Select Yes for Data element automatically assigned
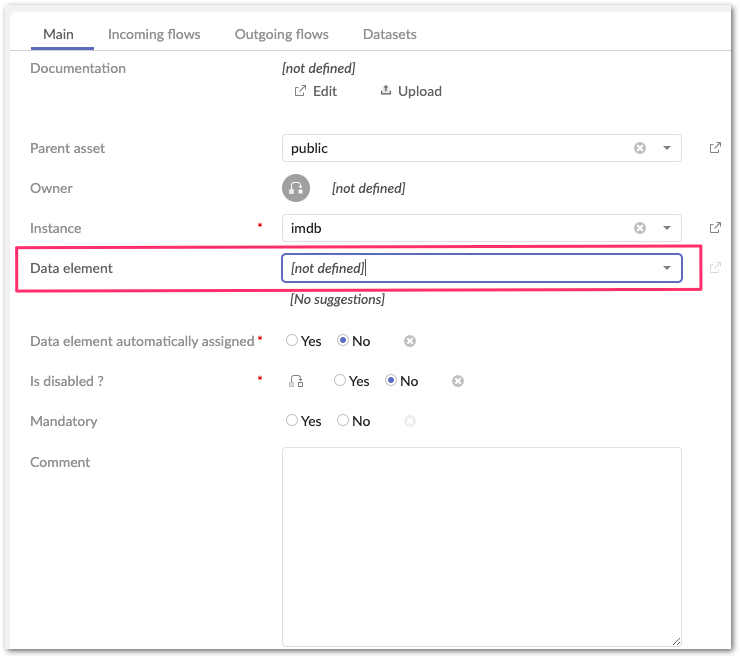 [292, 341]
